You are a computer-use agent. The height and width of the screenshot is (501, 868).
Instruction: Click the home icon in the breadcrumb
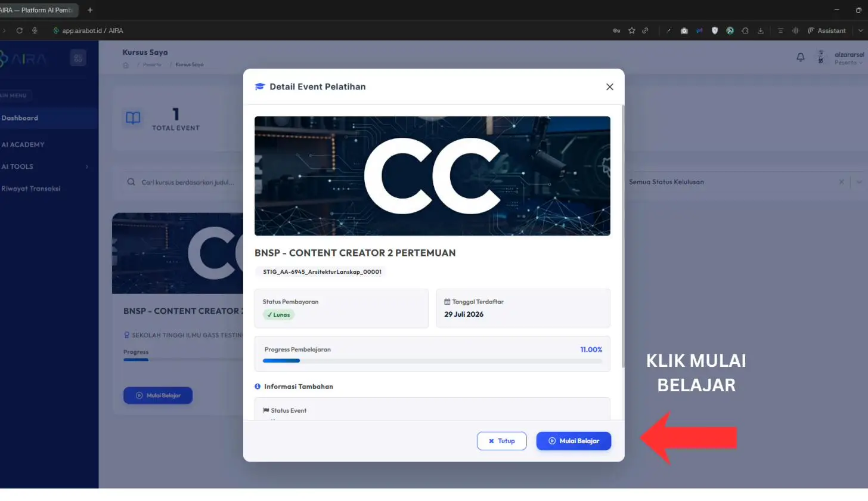point(126,64)
